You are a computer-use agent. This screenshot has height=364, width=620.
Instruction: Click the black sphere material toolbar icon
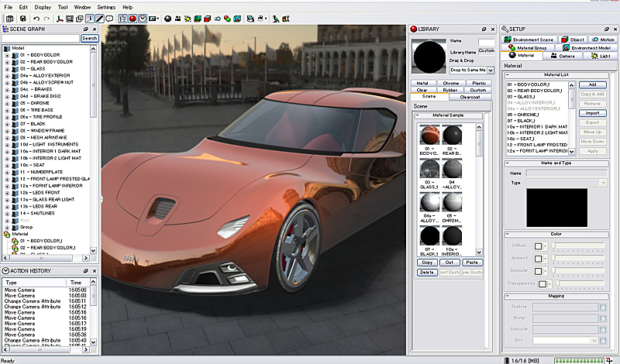(168, 18)
